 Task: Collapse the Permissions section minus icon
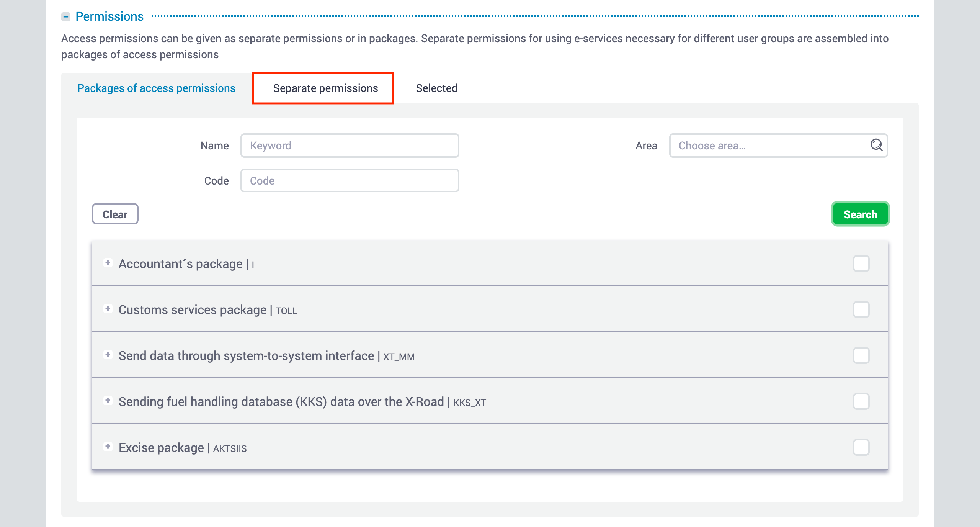click(x=66, y=16)
